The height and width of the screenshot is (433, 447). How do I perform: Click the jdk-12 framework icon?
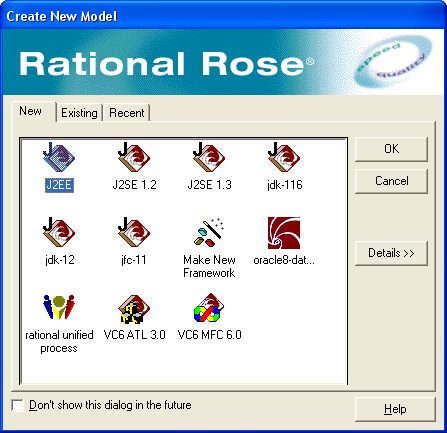59,233
